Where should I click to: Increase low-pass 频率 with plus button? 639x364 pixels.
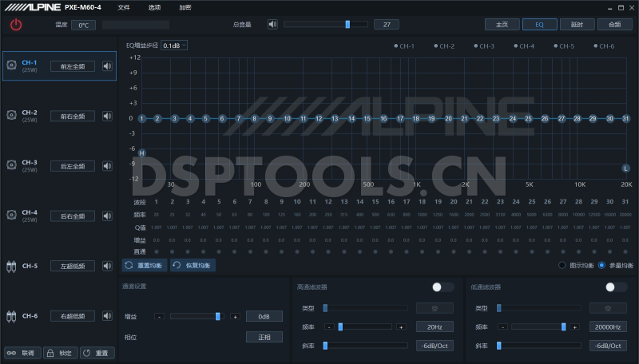point(574,327)
